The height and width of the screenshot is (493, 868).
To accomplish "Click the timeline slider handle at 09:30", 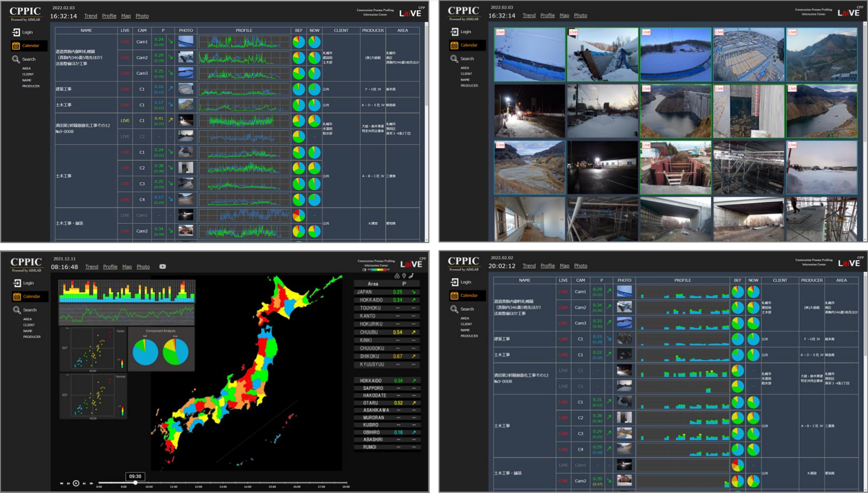I will 135,483.
